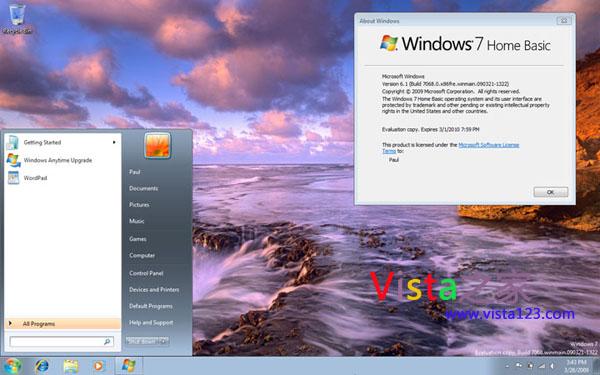
Task: Open Pictures from the Start menu
Action: pyautogui.click(x=139, y=205)
